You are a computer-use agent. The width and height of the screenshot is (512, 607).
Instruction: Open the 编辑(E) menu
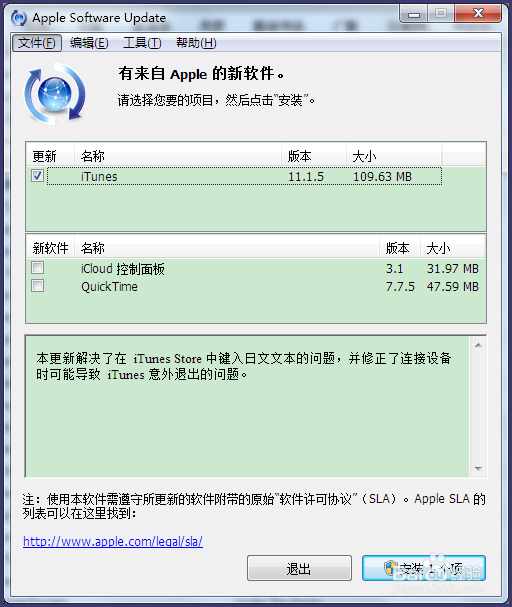[89, 43]
